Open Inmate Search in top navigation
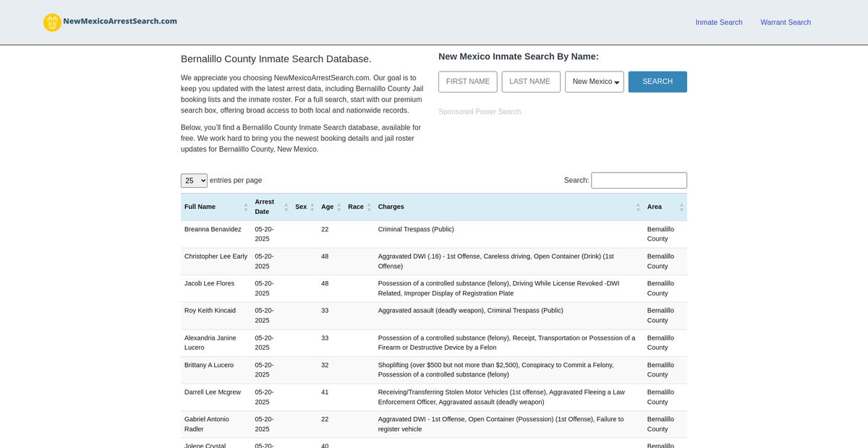This screenshot has height=448, width=868. [x=718, y=22]
